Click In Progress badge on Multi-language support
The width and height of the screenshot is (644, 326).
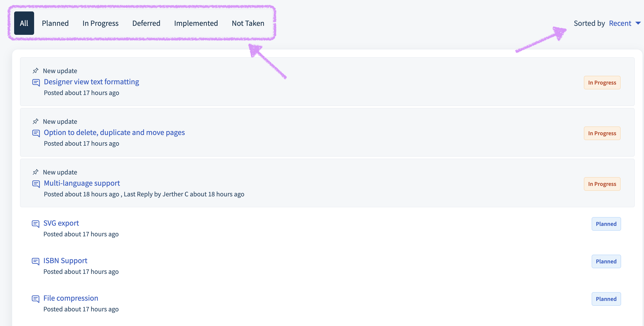602,184
